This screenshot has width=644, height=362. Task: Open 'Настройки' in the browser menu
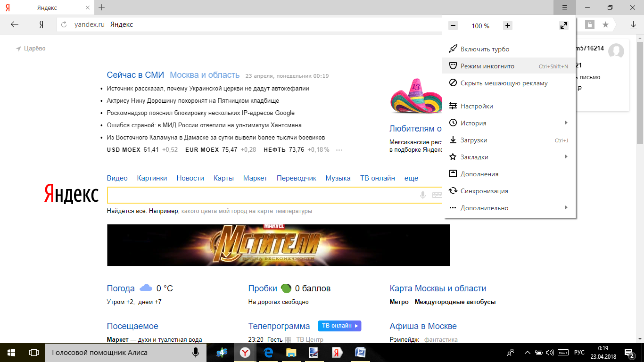(x=509, y=106)
